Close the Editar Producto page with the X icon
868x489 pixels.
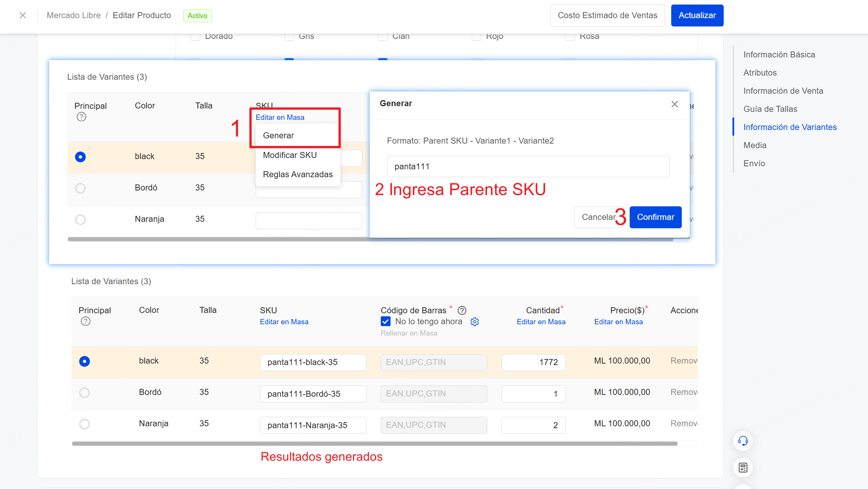point(23,15)
